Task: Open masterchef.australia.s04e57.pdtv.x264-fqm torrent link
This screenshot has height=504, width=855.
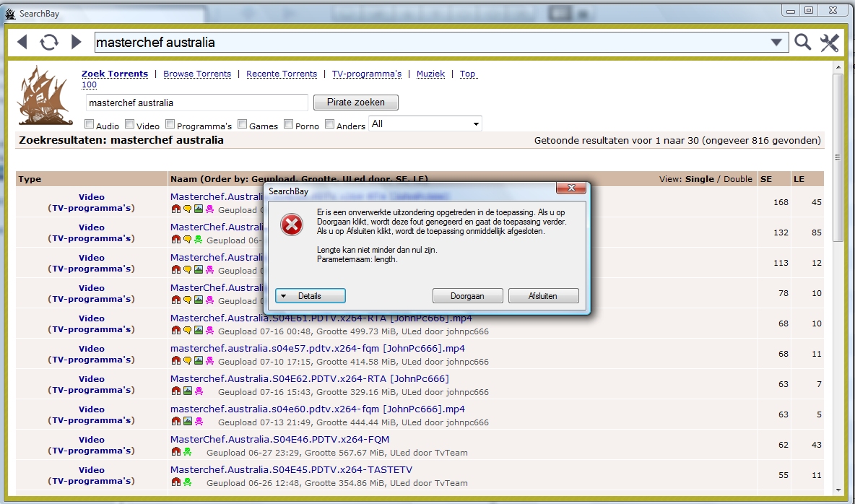Action: point(317,348)
